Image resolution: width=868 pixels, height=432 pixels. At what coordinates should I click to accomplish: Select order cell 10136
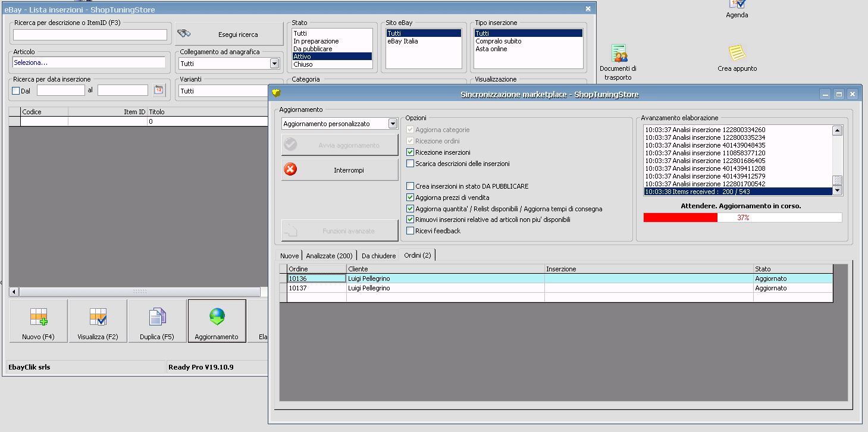(x=317, y=278)
